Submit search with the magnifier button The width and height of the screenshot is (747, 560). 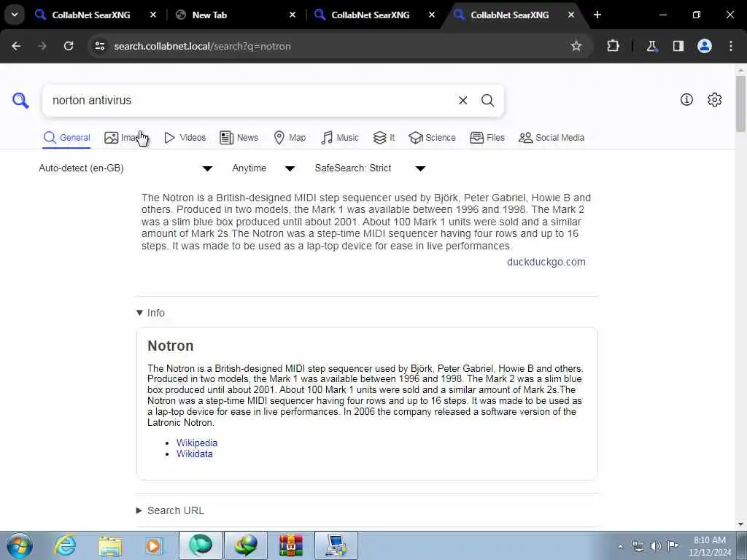tap(487, 101)
